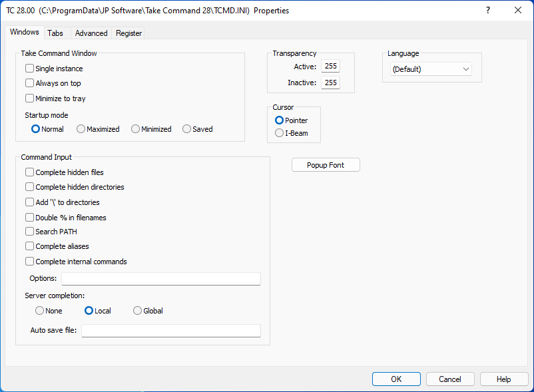Open the Language dropdown
This screenshot has height=392, width=534.
(431, 69)
